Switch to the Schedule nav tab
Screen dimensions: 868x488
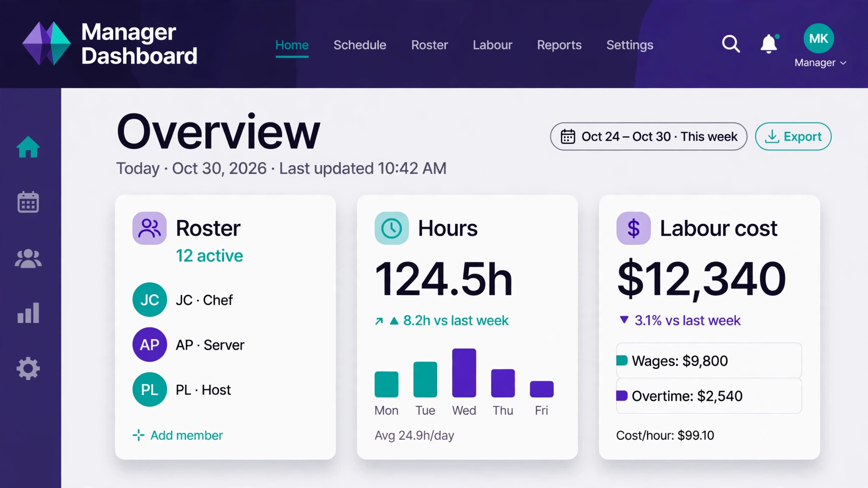tap(360, 45)
